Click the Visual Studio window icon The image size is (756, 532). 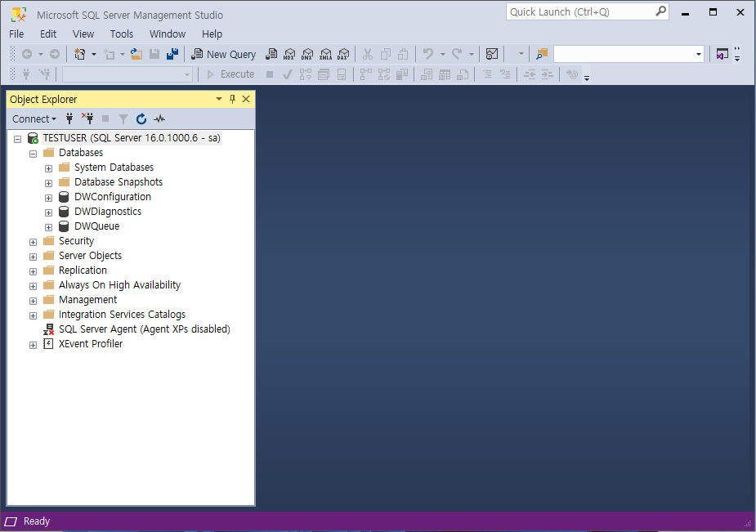[x=722, y=55]
